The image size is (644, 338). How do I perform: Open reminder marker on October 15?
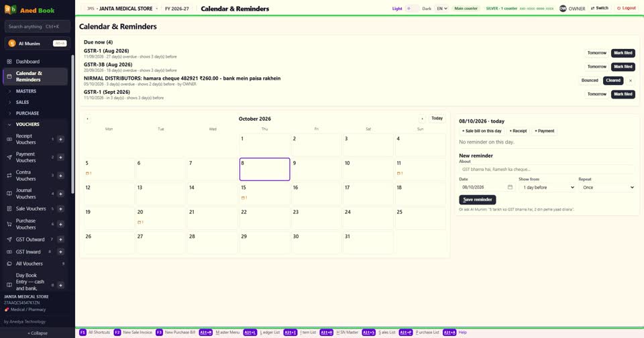click(244, 198)
